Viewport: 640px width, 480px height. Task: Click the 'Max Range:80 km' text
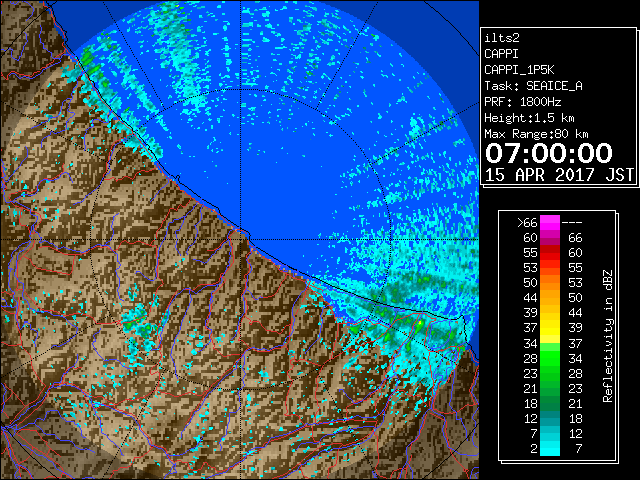pyautogui.click(x=536, y=134)
